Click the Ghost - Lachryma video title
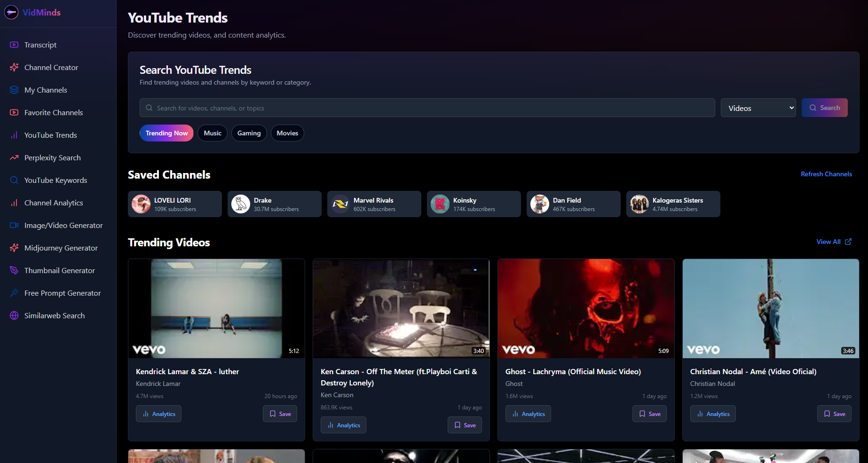868x463 pixels. click(x=573, y=371)
